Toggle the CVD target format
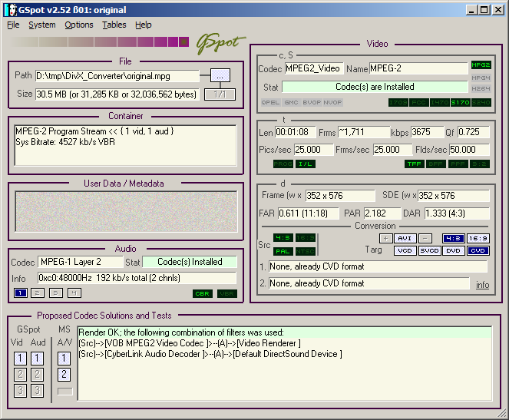 pos(478,251)
